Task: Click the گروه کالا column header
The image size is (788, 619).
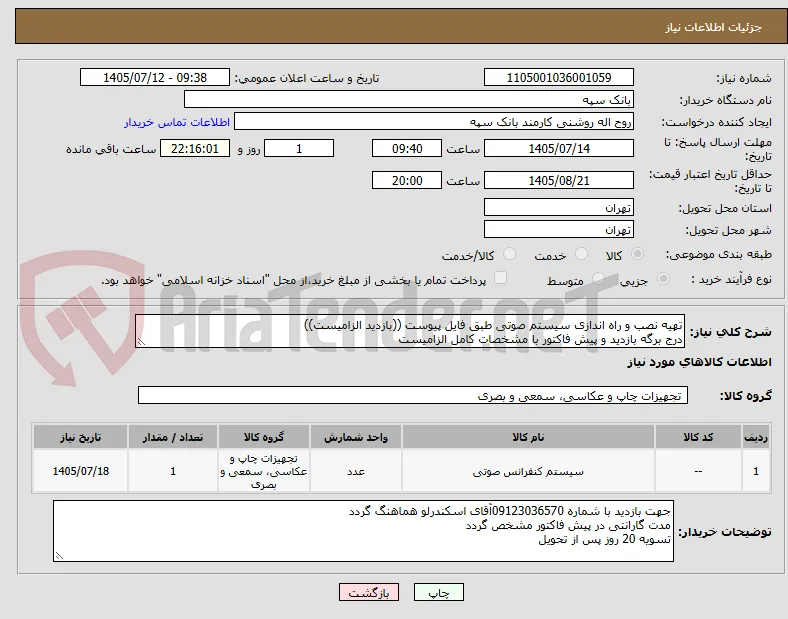Action: 264,437
